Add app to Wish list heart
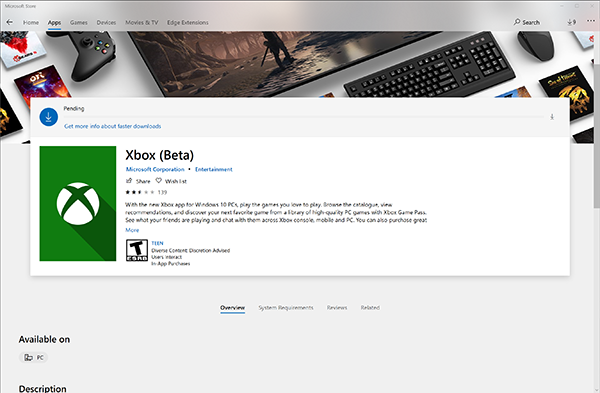The width and height of the screenshot is (600, 393). click(171, 181)
